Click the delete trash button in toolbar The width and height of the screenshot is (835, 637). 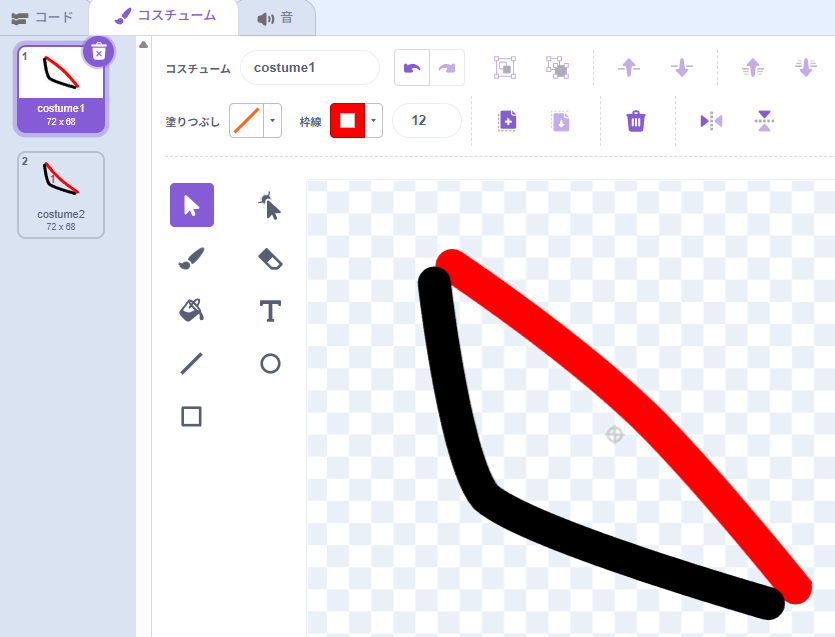pyautogui.click(x=636, y=121)
